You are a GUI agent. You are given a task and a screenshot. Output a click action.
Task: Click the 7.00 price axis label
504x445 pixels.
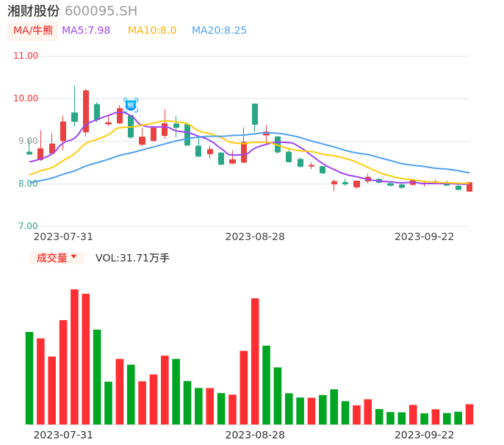point(28,226)
